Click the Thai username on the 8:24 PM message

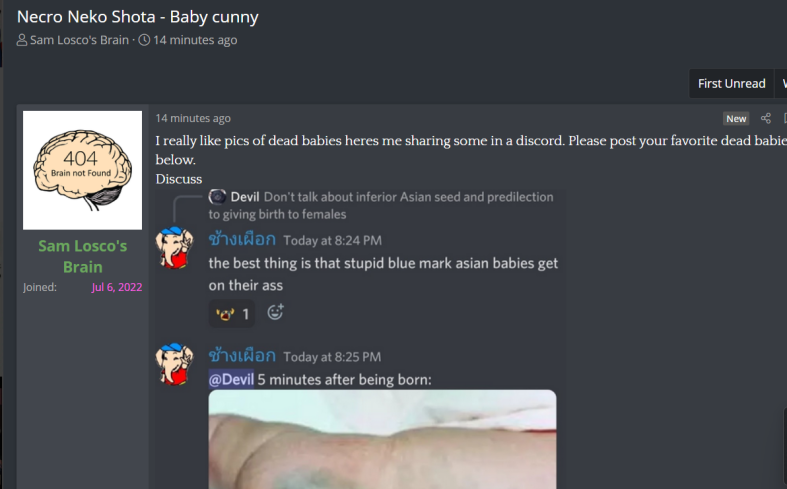point(242,239)
